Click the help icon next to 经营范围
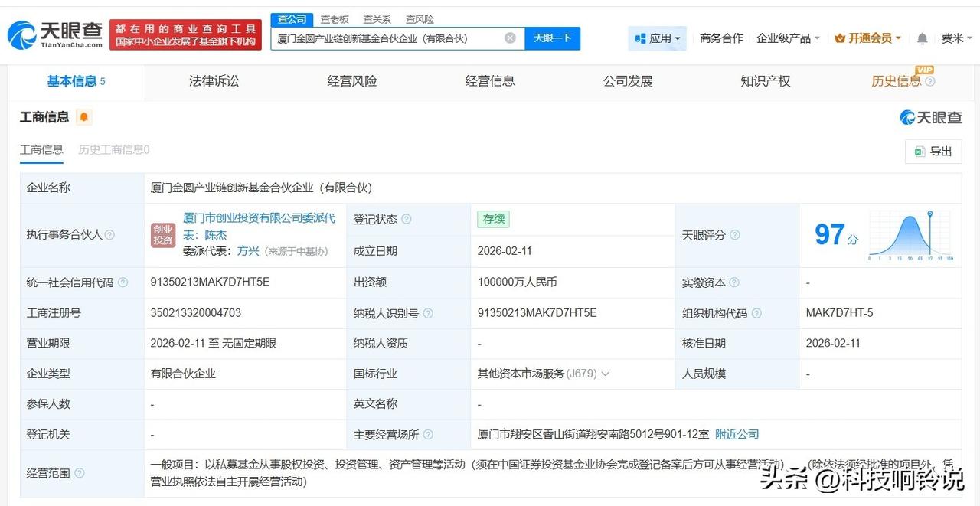 [x=82, y=472]
